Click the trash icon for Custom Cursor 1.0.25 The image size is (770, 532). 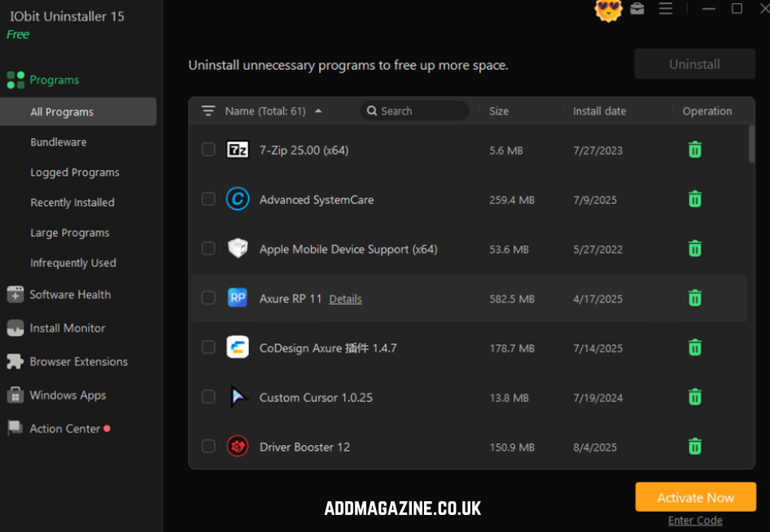click(x=694, y=397)
